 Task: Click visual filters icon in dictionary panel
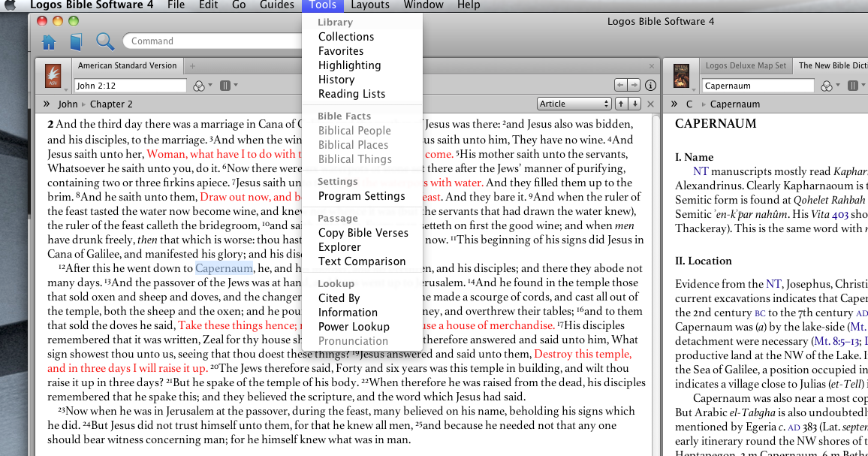point(827,86)
